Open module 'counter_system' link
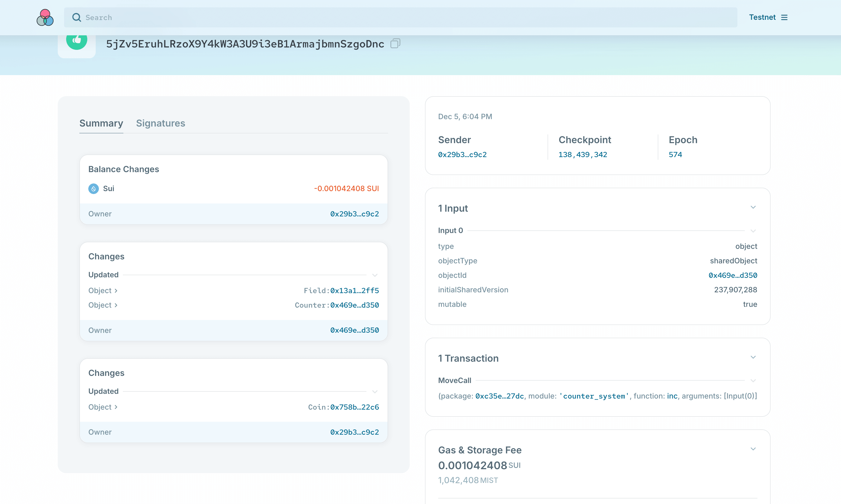Viewport: 841px width, 504px height. click(594, 396)
